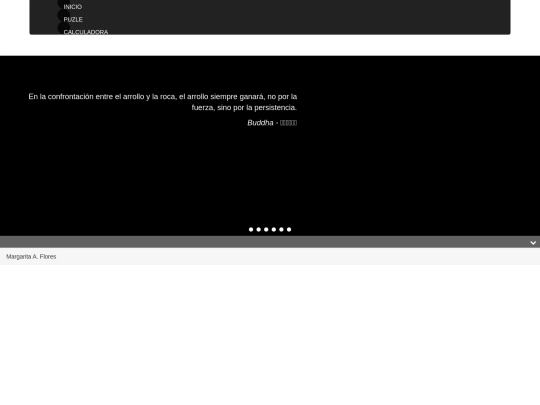Select the fifth carousel dot indicator
The height and width of the screenshot is (405, 540).
pyautogui.click(x=281, y=229)
